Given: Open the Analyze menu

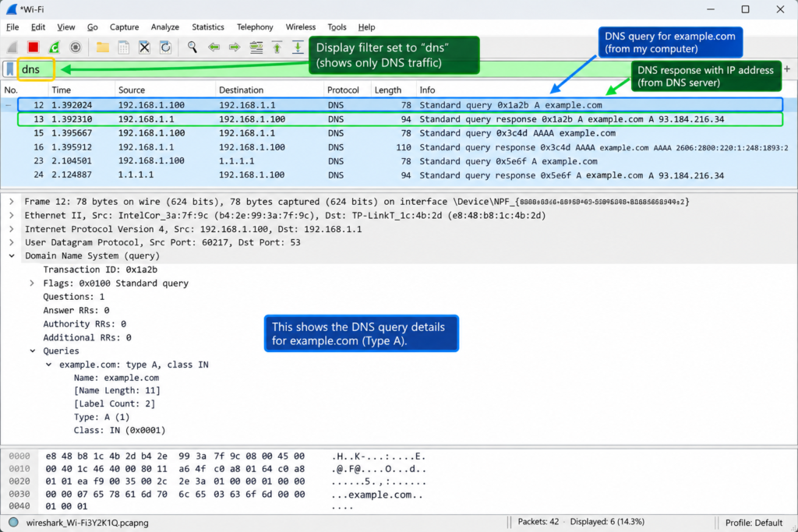Looking at the screenshot, I should 165,27.
